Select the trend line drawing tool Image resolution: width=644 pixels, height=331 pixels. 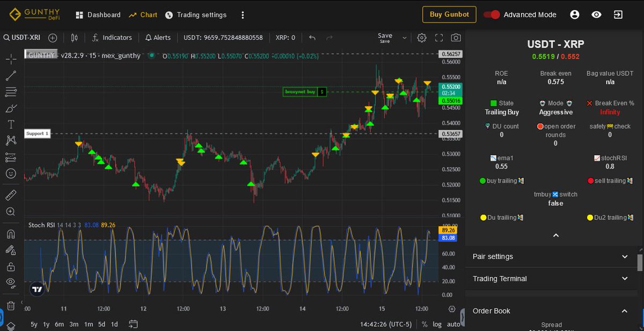[11, 75]
